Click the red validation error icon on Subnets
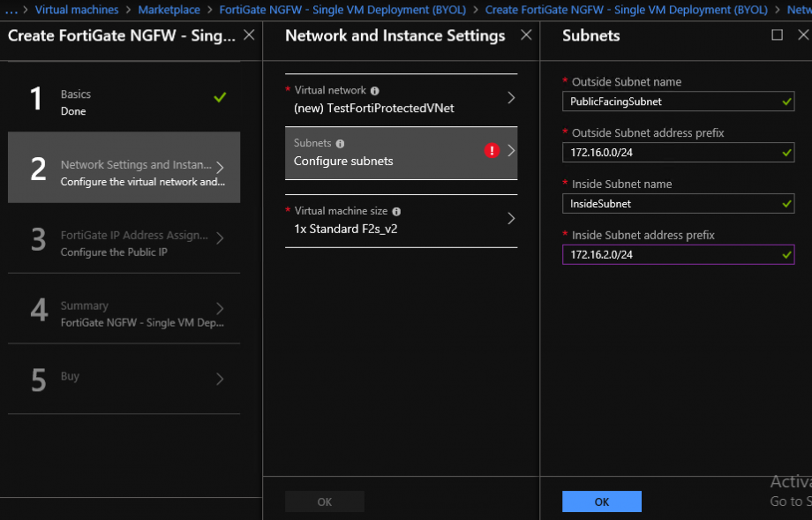The width and height of the screenshot is (812, 520). [x=492, y=151]
